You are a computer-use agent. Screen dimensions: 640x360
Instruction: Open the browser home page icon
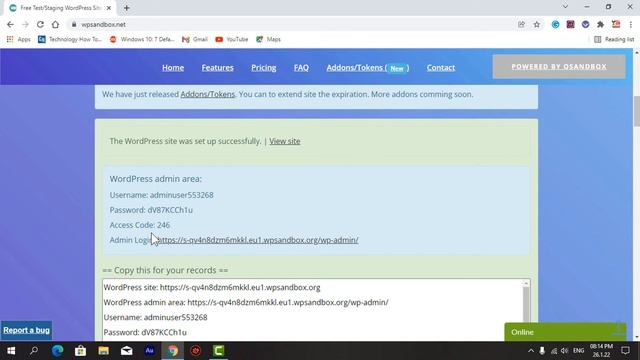[x=55, y=24]
